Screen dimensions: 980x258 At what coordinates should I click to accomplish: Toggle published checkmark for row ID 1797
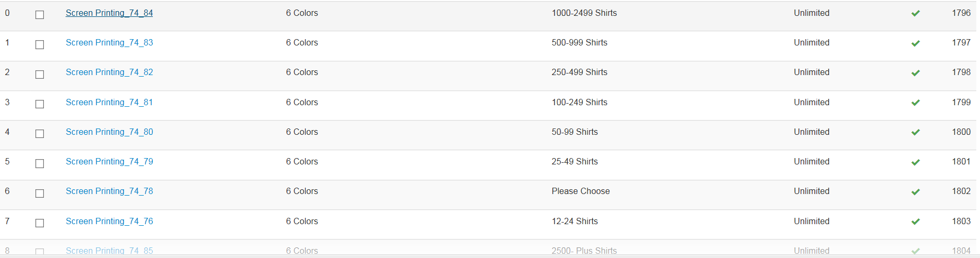tap(915, 43)
